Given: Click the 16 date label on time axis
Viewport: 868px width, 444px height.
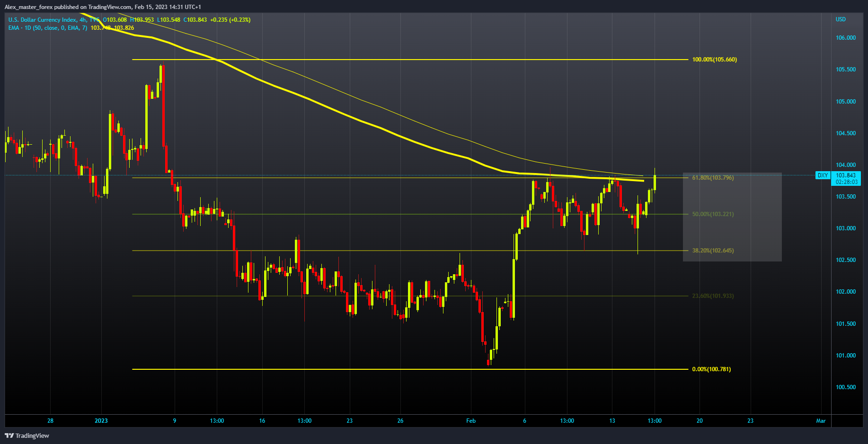Looking at the screenshot, I should [262, 421].
